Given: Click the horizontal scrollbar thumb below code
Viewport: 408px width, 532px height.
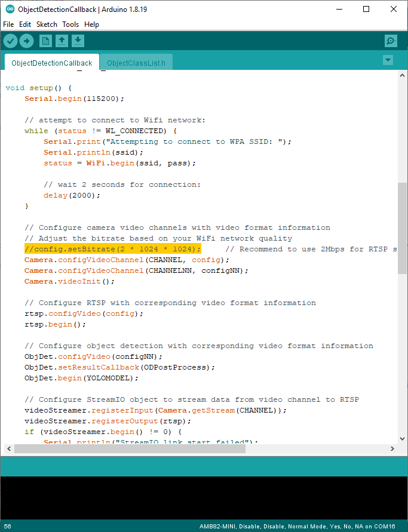Looking at the screenshot, I should coord(130,448).
